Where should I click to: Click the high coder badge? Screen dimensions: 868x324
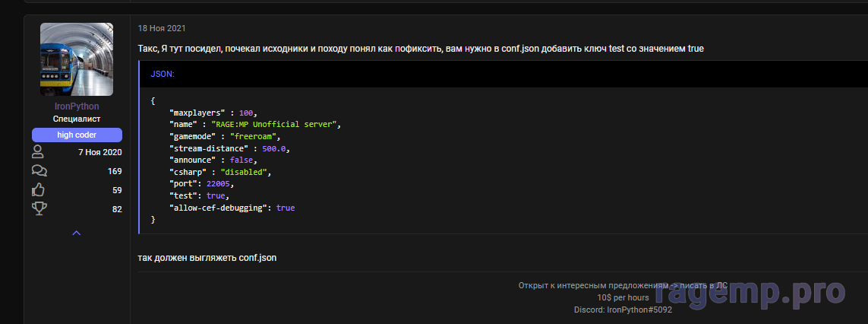point(77,135)
